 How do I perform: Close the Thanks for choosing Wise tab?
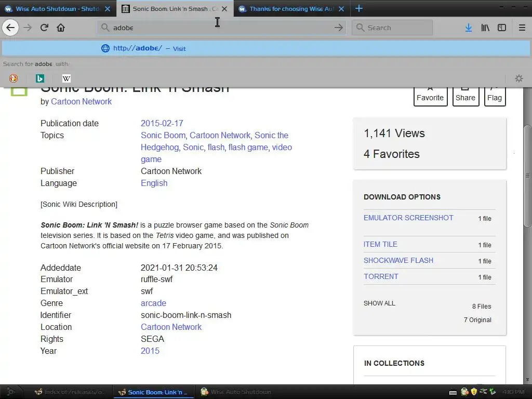(x=341, y=9)
